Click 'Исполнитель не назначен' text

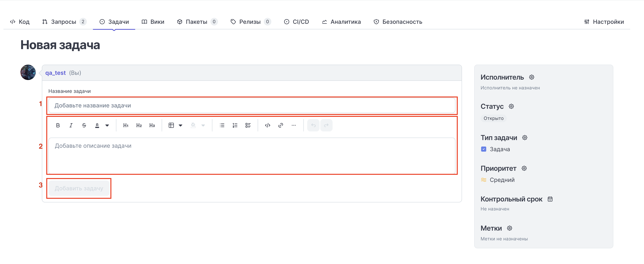(510, 88)
